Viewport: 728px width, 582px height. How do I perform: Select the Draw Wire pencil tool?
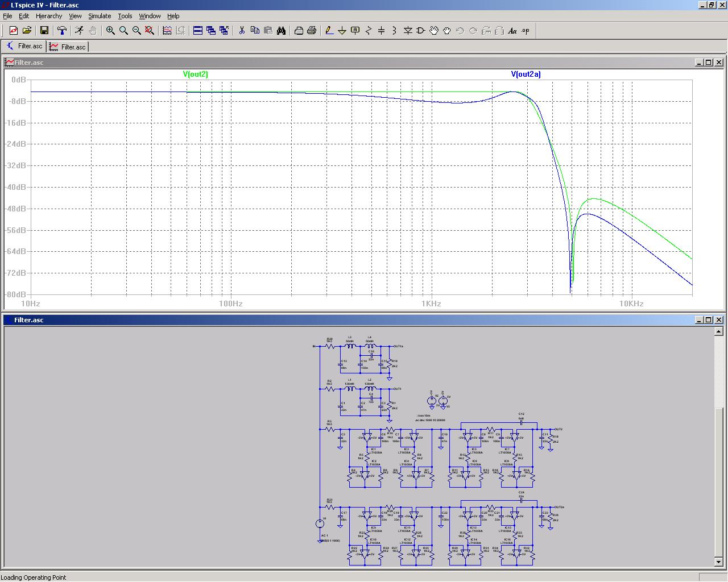[329, 31]
